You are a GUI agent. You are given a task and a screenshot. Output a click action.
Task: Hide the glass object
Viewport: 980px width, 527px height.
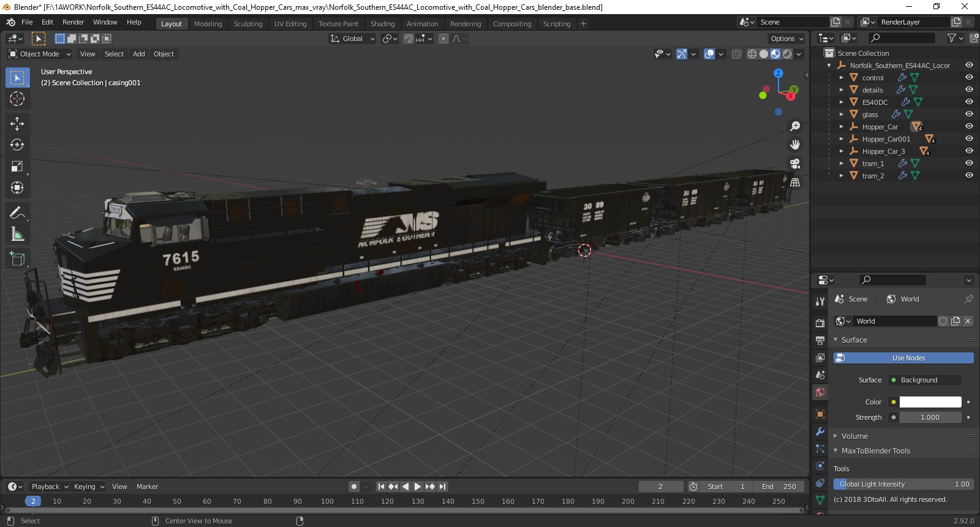click(969, 114)
